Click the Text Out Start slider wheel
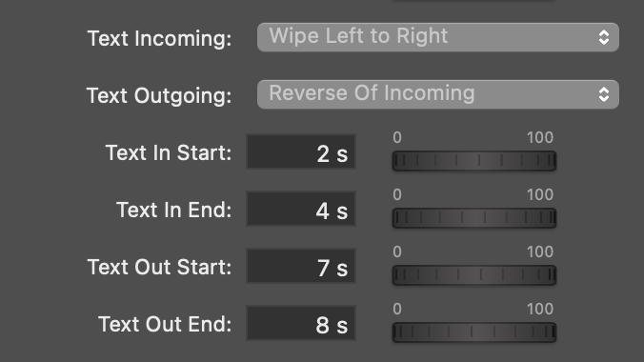This screenshot has width=644, height=362. pos(474,275)
